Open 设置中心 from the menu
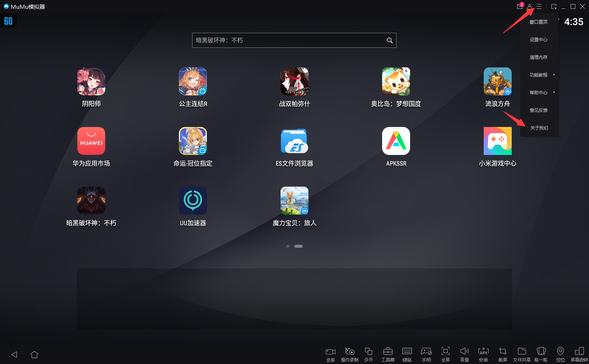The height and width of the screenshot is (364, 589). (x=539, y=40)
